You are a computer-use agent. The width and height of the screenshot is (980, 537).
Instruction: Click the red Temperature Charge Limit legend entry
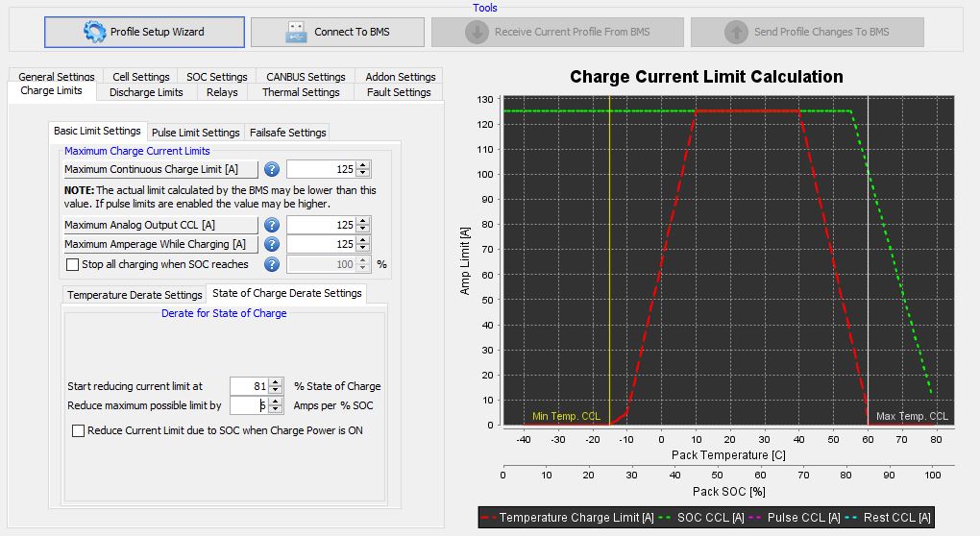pos(569,518)
